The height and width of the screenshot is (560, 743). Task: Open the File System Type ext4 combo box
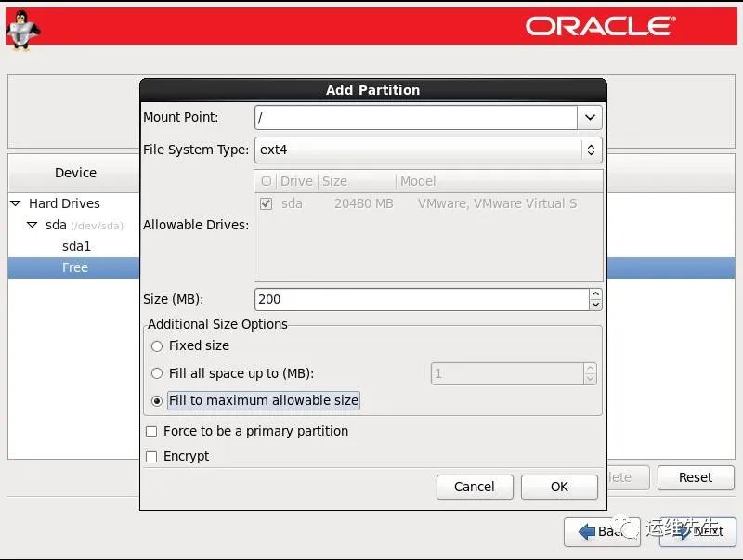[428, 150]
